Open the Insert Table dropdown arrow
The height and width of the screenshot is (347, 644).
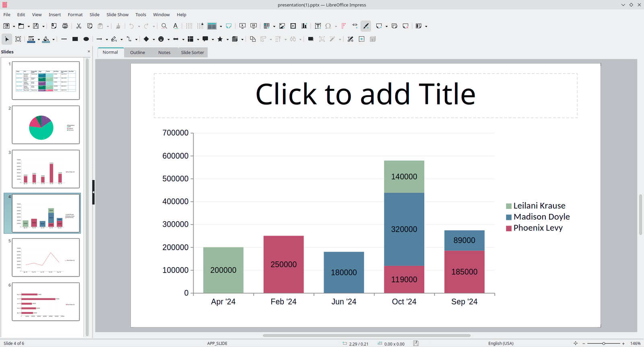[274, 27]
